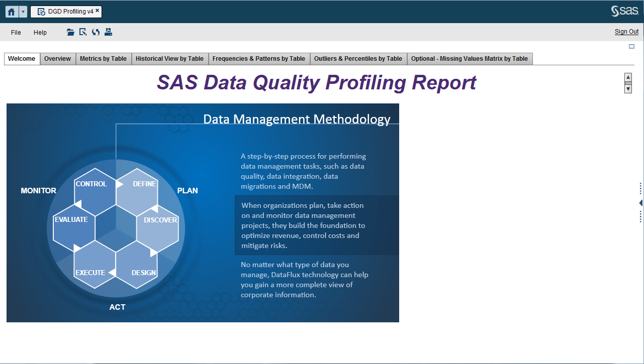The width and height of the screenshot is (644, 364).
Task: View the Frequencies & Patterns by Table tab
Action: pyautogui.click(x=259, y=58)
